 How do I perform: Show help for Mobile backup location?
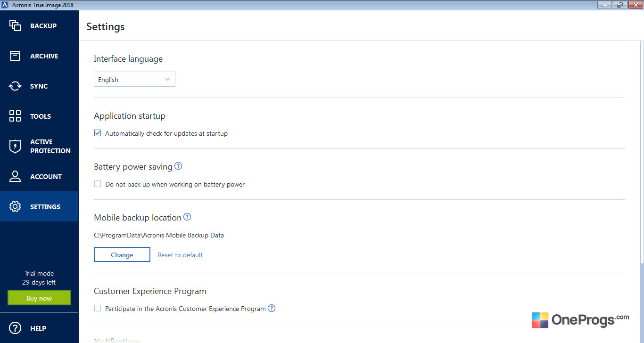click(x=187, y=217)
